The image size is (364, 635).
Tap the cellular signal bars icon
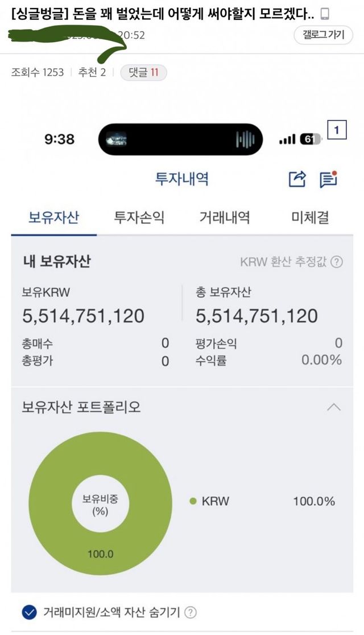coord(288,139)
